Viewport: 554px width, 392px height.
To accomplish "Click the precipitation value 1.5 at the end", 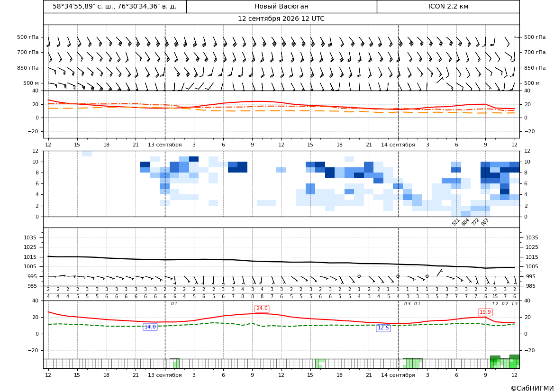I will point(515,304).
